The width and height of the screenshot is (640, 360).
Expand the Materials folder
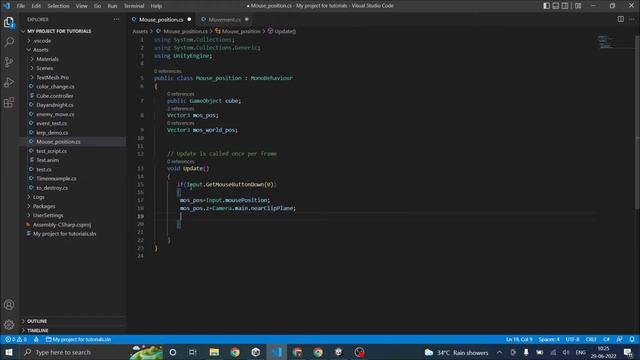[45, 59]
